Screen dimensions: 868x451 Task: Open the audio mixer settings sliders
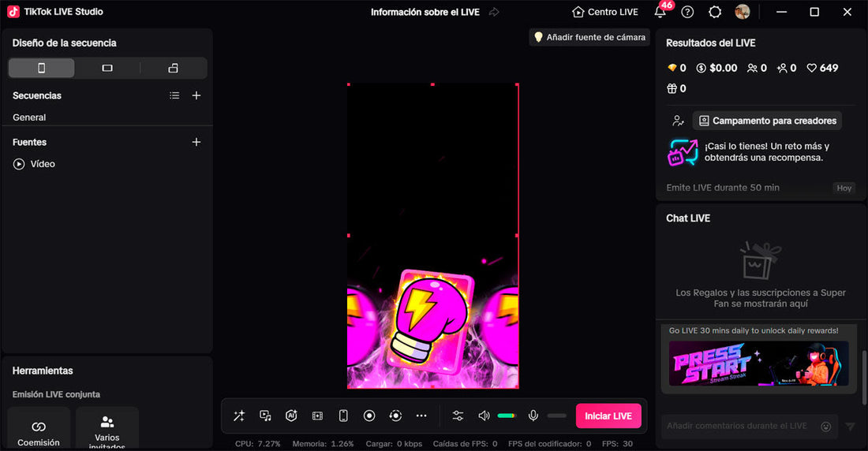point(458,416)
